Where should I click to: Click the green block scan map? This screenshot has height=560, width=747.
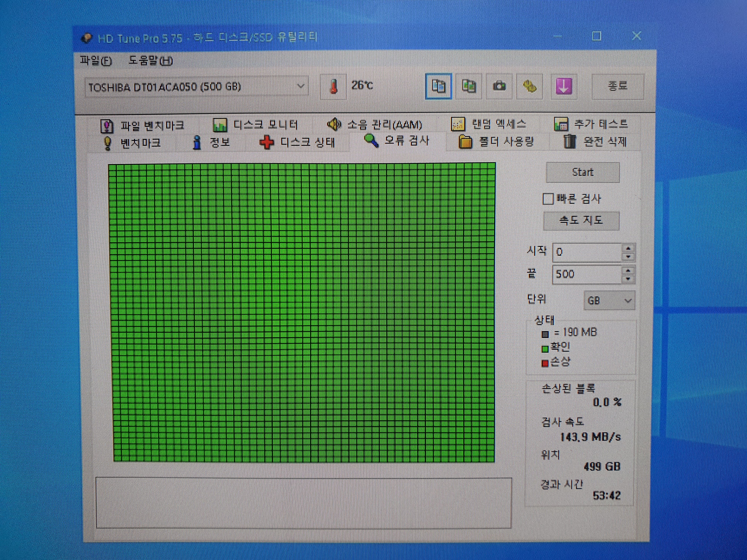click(x=303, y=313)
